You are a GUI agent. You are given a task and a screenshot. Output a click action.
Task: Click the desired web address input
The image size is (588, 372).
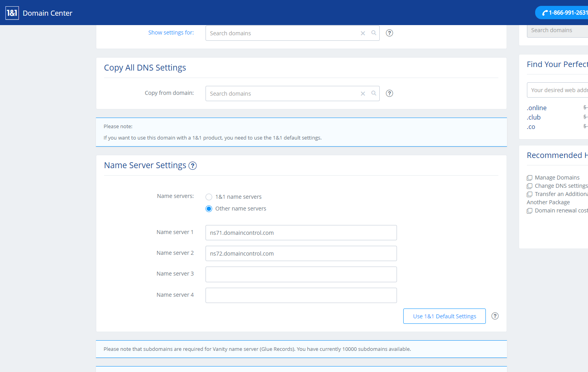tap(558, 90)
